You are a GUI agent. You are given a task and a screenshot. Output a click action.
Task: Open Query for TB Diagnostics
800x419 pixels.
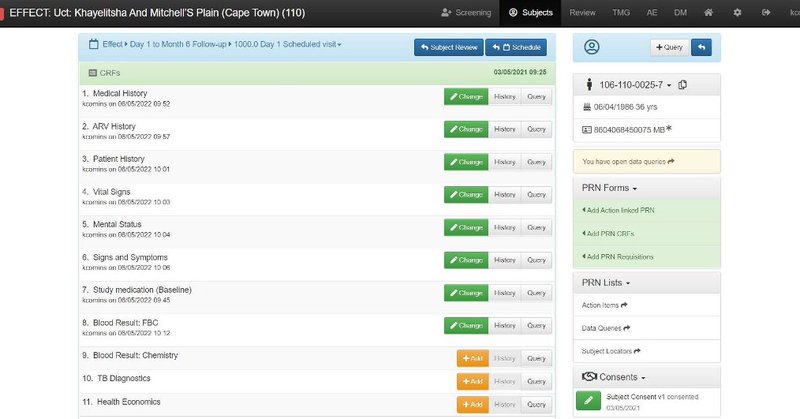pos(536,381)
